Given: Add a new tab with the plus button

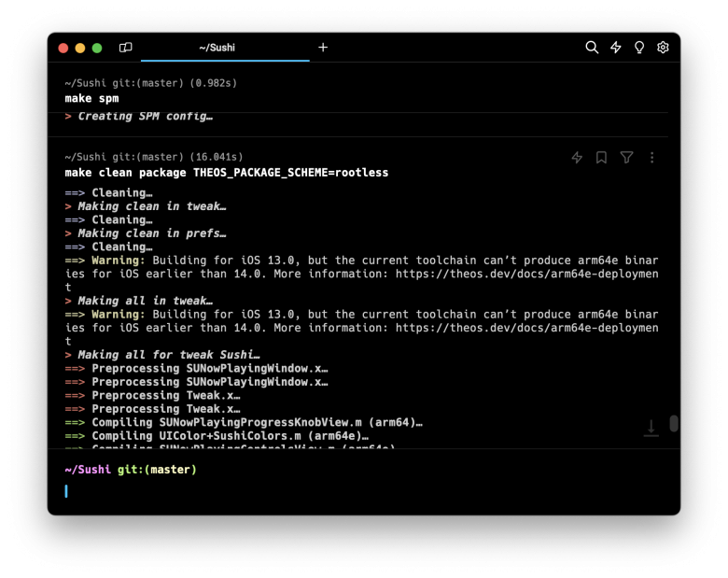Looking at the screenshot, I should (323, 48).
